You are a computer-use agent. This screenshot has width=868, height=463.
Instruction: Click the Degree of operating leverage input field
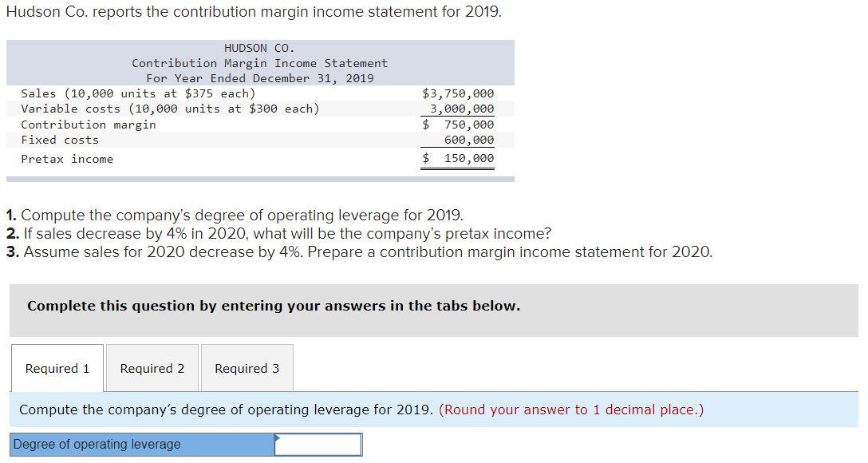(317, 445)
